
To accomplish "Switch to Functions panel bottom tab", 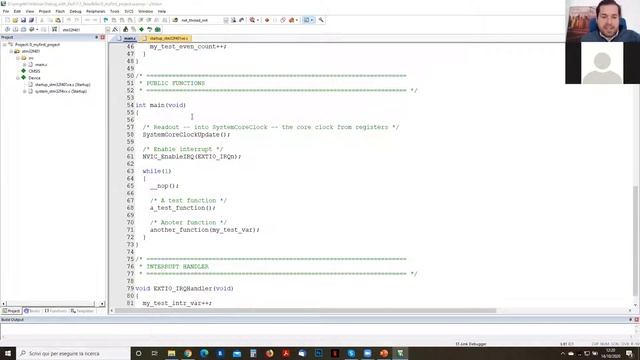I will (x=56, y=311).
